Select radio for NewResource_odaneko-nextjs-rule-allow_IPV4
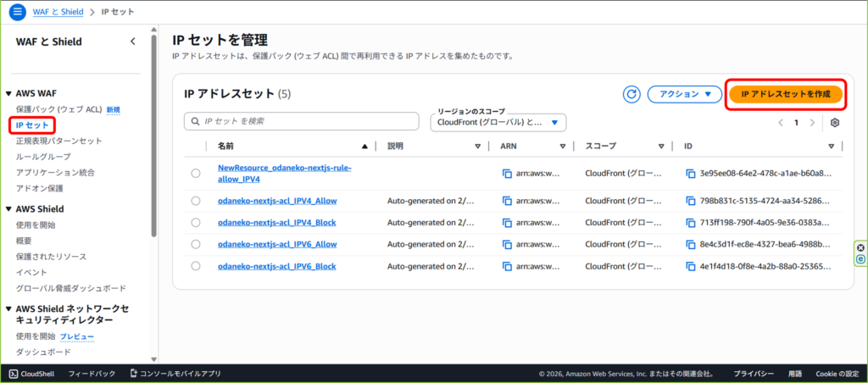The height and width of the screenshot is (383, 868). (196, 173)
